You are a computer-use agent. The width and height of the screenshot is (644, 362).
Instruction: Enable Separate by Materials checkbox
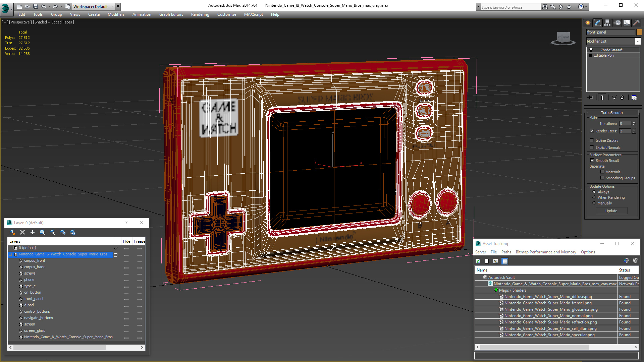[602, 172]
